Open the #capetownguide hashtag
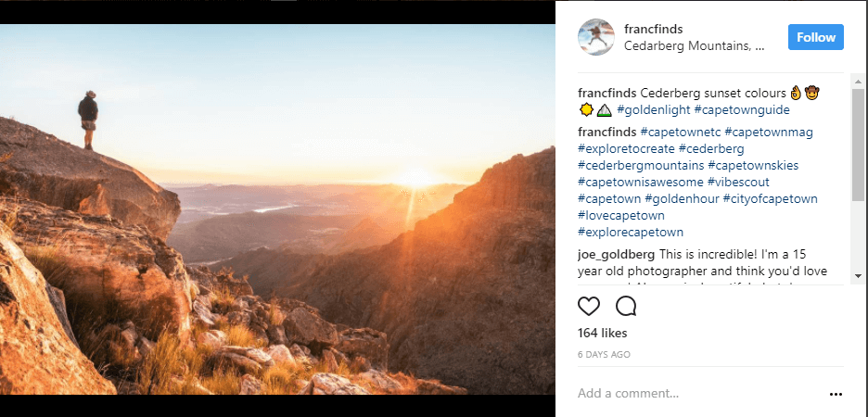The width and height of the screenshot is (868, 417). [742, 110]
